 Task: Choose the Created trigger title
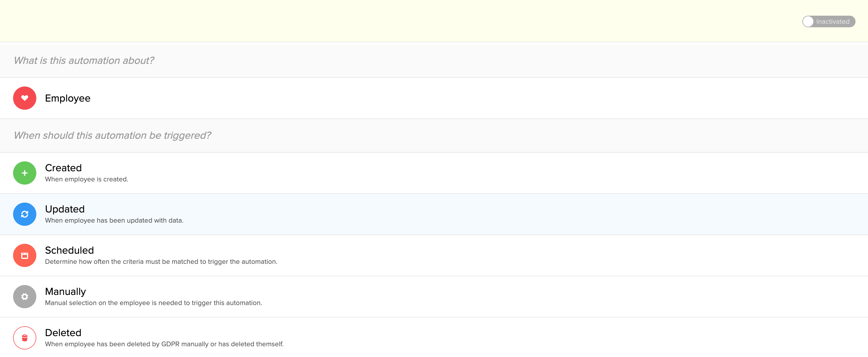pyautogui.click(x=63, y=168)
